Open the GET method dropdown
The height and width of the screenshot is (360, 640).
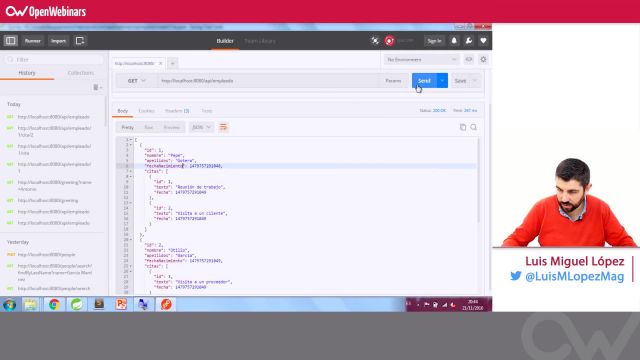tap(136, 81)
